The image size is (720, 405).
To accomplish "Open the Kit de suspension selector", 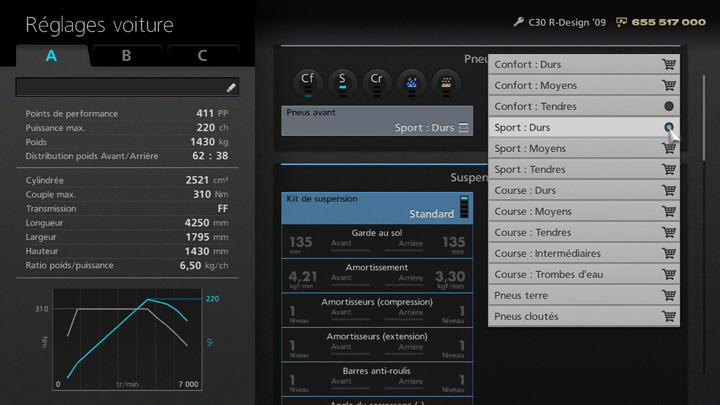I will point(378,207).
